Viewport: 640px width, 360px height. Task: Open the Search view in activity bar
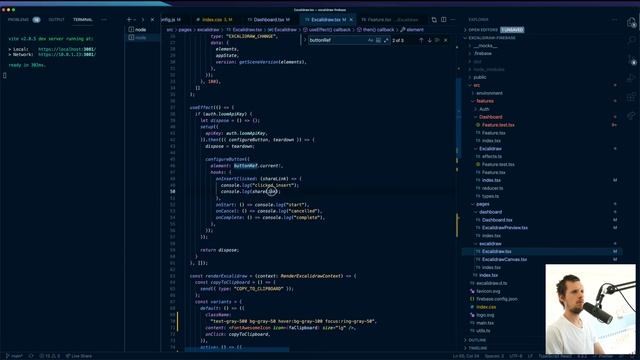(632, 40)
